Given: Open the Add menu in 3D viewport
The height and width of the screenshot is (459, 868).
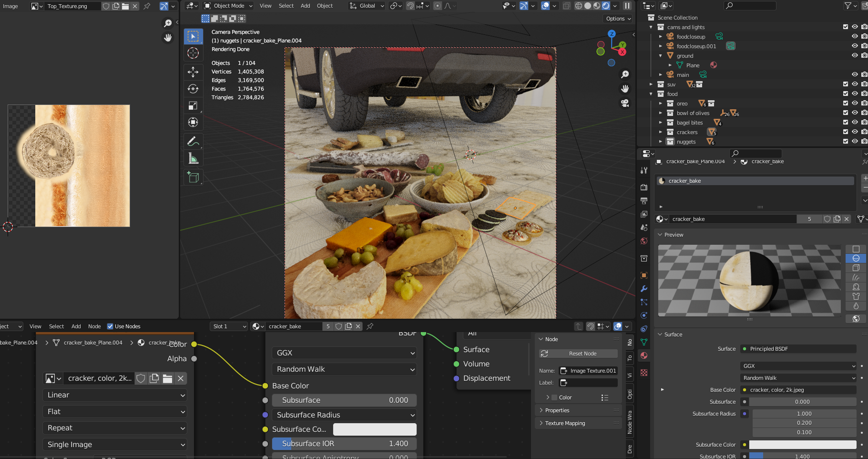Looking at the screenshot, I should (305, 6).
